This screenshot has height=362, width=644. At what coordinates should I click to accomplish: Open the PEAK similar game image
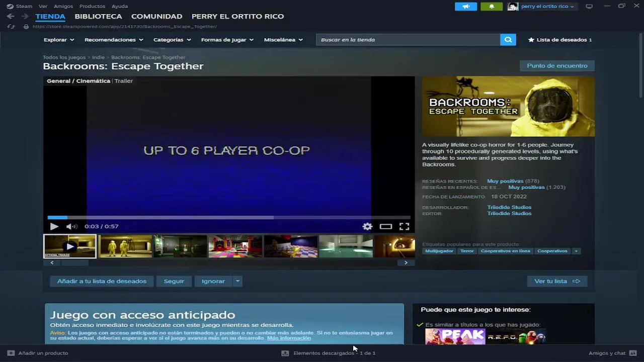pyautogui.click(x=455, y=337)
